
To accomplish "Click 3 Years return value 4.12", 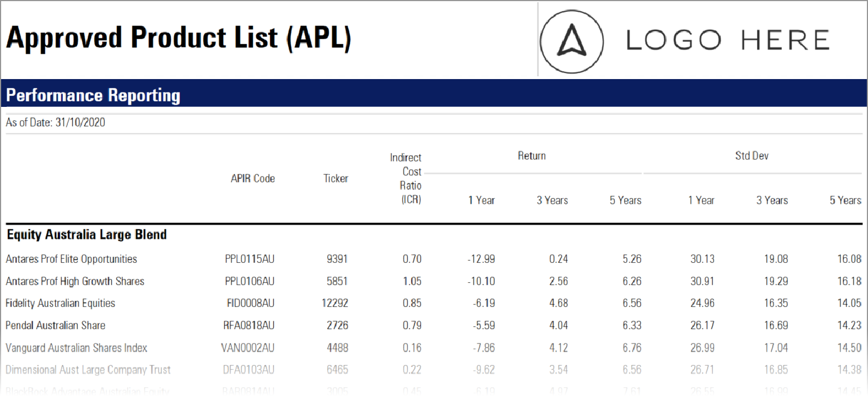I will 559,348.
